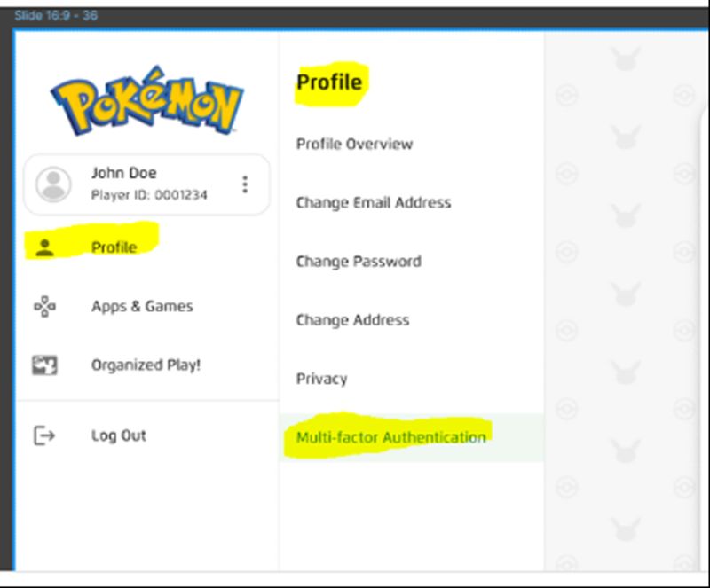Open Change Address
Image resolution: width=710 pixels, height=588 pixels.
352,320
